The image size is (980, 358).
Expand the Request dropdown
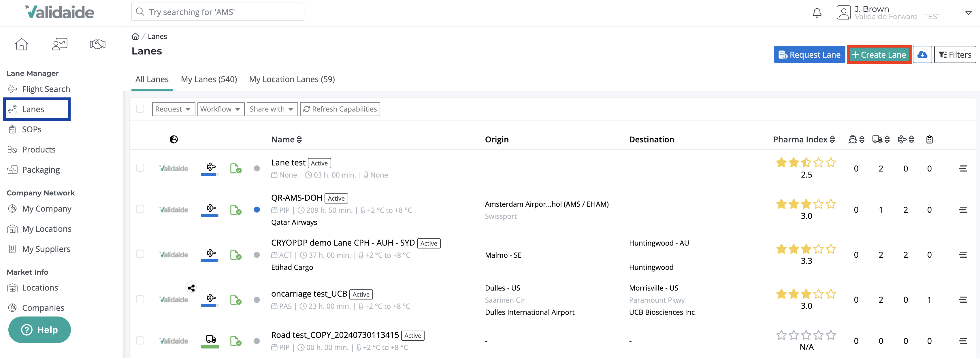[x=174, y=109]
